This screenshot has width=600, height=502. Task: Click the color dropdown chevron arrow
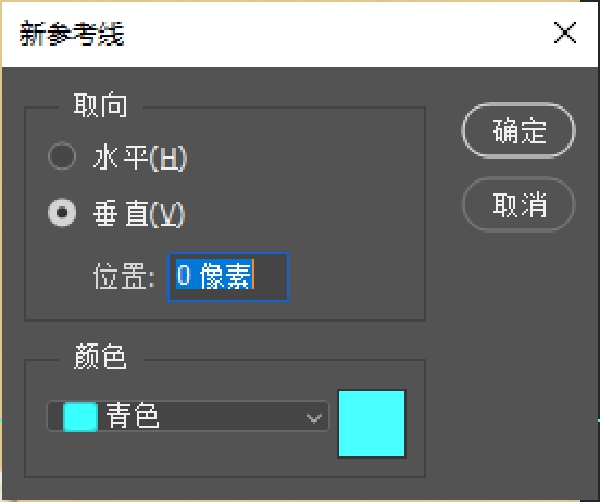315,418
